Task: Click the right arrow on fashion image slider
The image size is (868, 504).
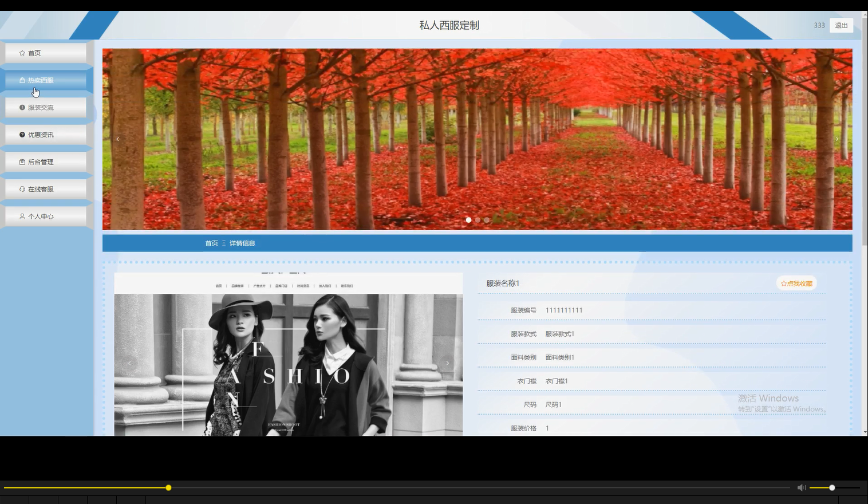Action: [447, 363]
